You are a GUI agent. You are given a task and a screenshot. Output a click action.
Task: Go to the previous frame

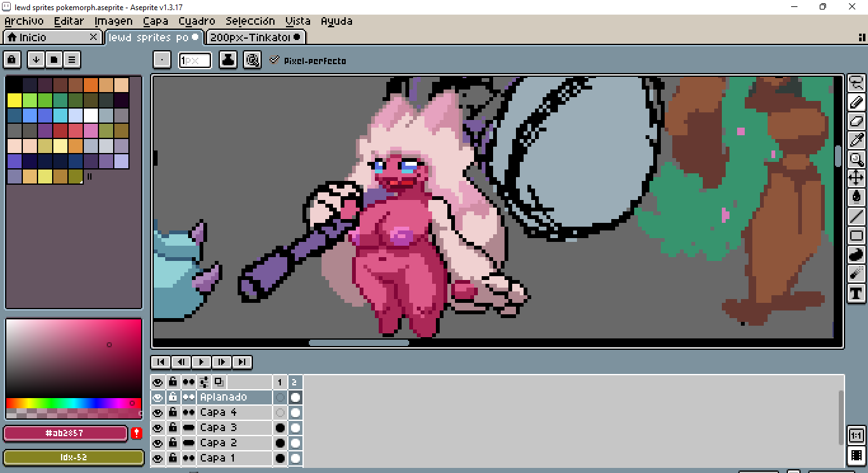click(x=181, y=362)
